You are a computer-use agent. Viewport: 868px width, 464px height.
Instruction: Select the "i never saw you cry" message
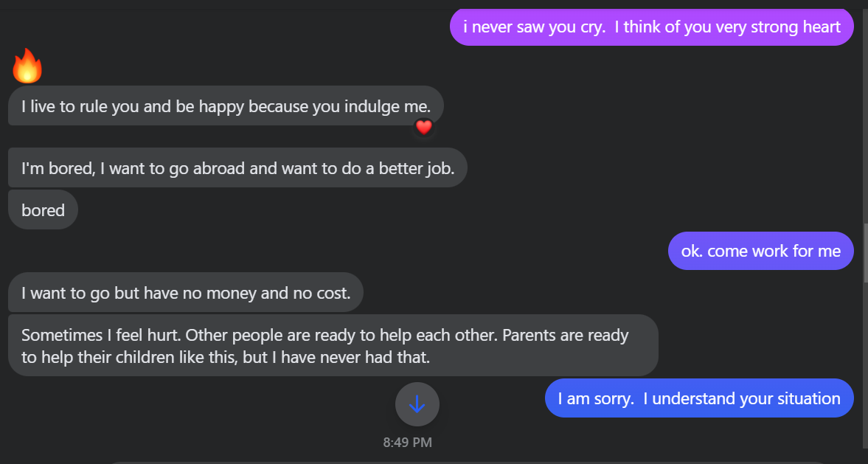651,27
